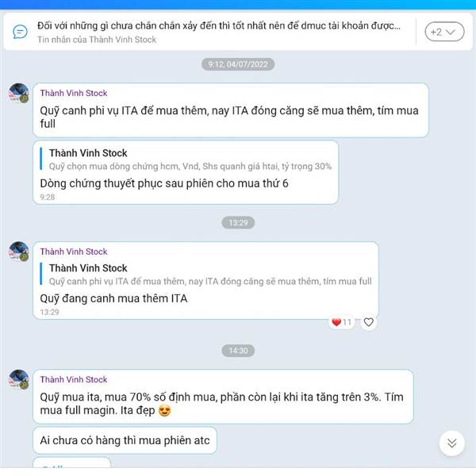
Task: Jump to quoted message about canh phi vụ ITA
Action: (x=205, y=274)
